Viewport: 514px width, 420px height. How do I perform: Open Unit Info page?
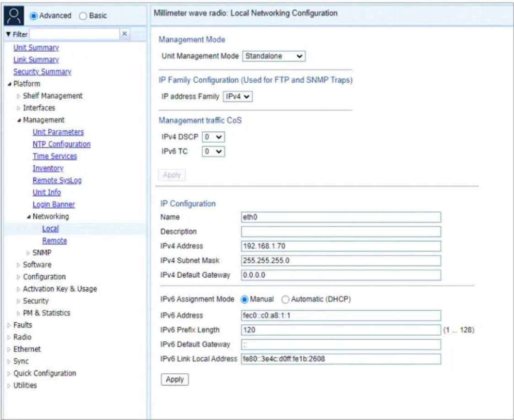click(47, 193)
